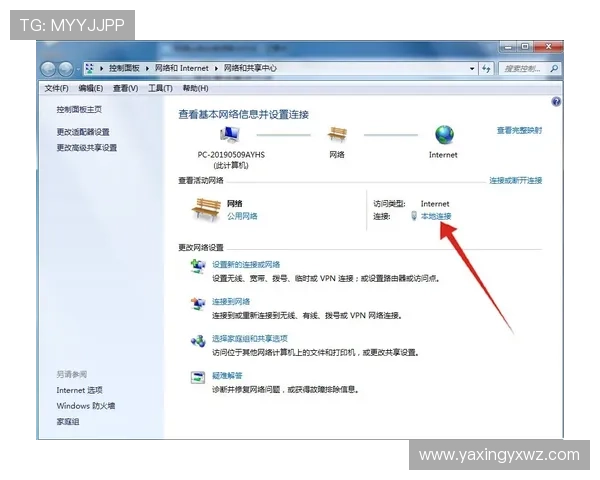Click the refresh button beside address bar
The image size is (600, 480).
486,69
